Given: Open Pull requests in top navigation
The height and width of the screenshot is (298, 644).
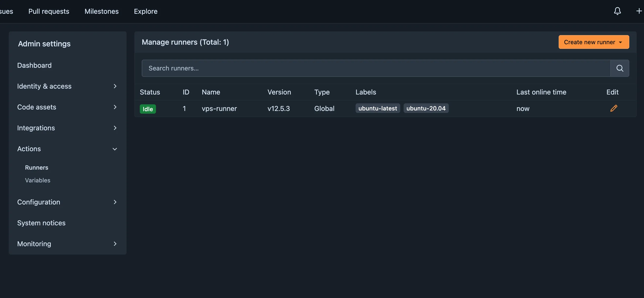Looking at the screenshot, I should pos(49,11).
